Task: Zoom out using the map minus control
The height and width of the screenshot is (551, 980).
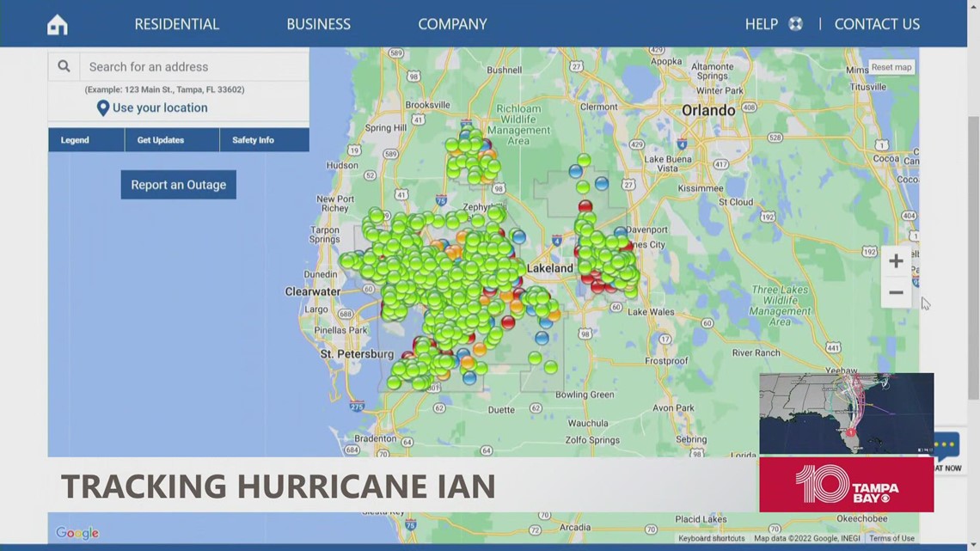Action: tap(896, 292)
